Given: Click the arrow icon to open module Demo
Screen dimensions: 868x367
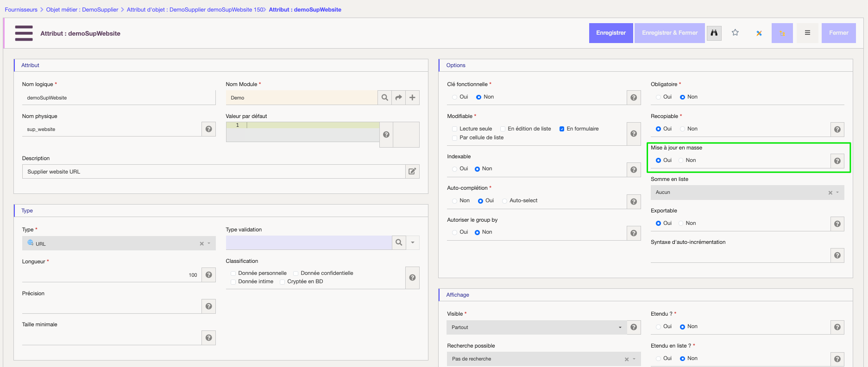Looking at the screenshot, I should (398, 98).
